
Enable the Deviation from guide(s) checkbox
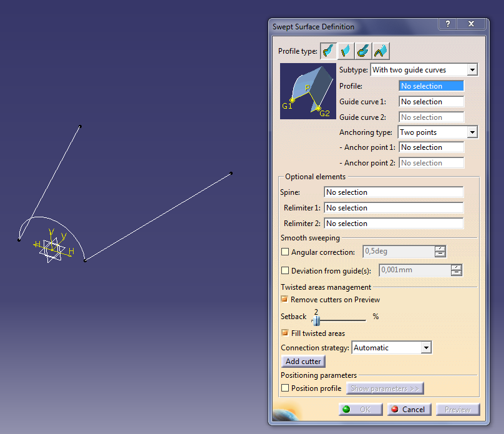[285, 270]
